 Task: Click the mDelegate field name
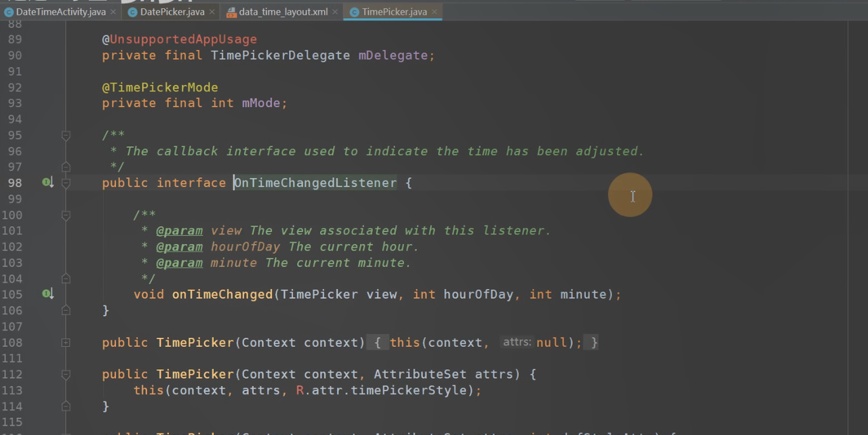(393, 55)
